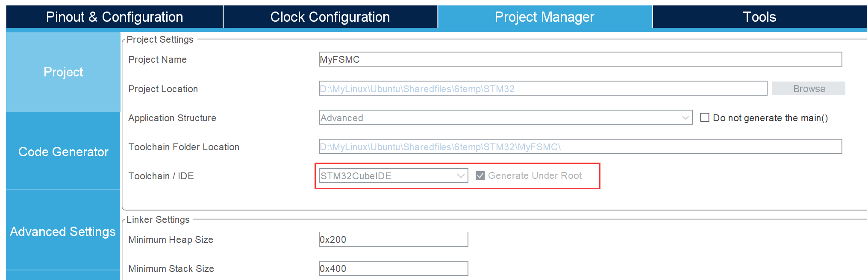Viewport: 868px width, 280px height.
Task: Edit the Minimum Stack Size field
Action: 393,268
